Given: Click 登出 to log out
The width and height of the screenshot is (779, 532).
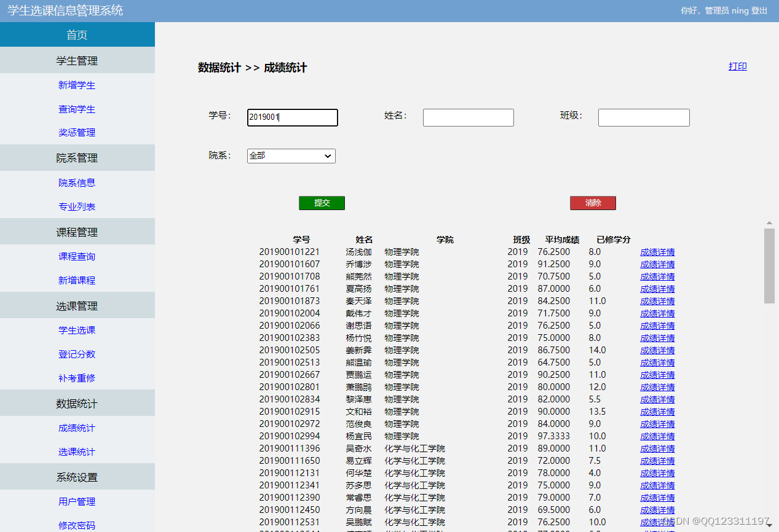Looking at the screenshot, I should pyautogui.click(x=759, y=10).
